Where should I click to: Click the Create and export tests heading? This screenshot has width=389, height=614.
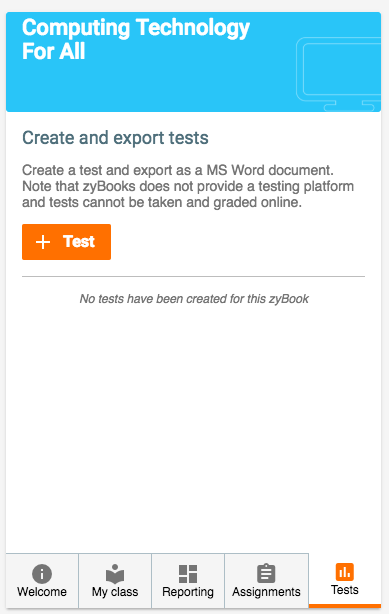click(115, 138)
